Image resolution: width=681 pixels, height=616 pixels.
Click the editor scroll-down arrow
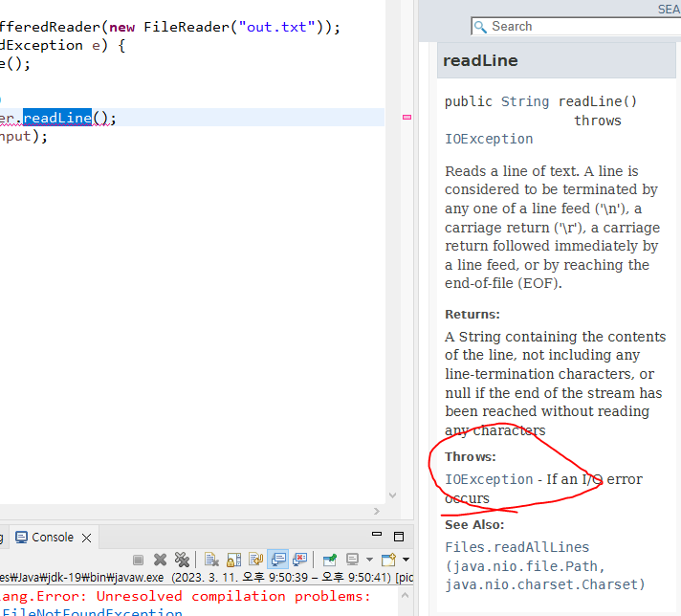[392, 495]
